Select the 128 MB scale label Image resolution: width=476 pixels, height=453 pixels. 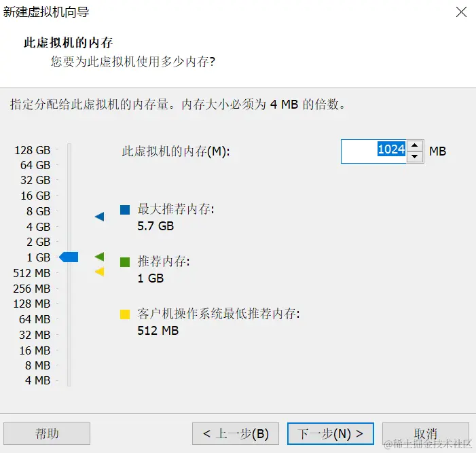(x=31, y=304)
